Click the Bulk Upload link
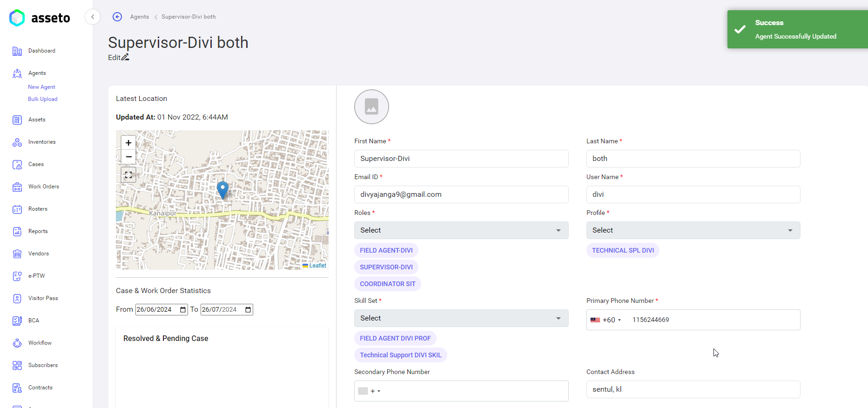The image size is (868, 408). click(43, 99)
